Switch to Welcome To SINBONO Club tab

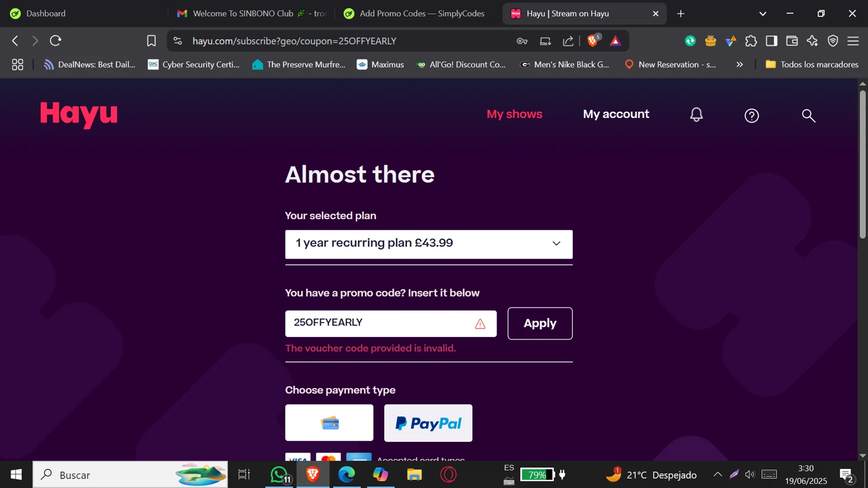(x=251, y=13)
